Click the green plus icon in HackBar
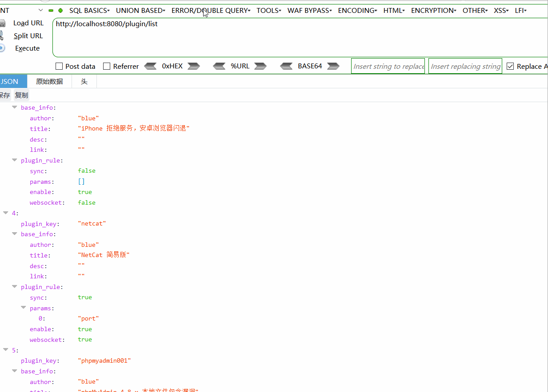 60,10
